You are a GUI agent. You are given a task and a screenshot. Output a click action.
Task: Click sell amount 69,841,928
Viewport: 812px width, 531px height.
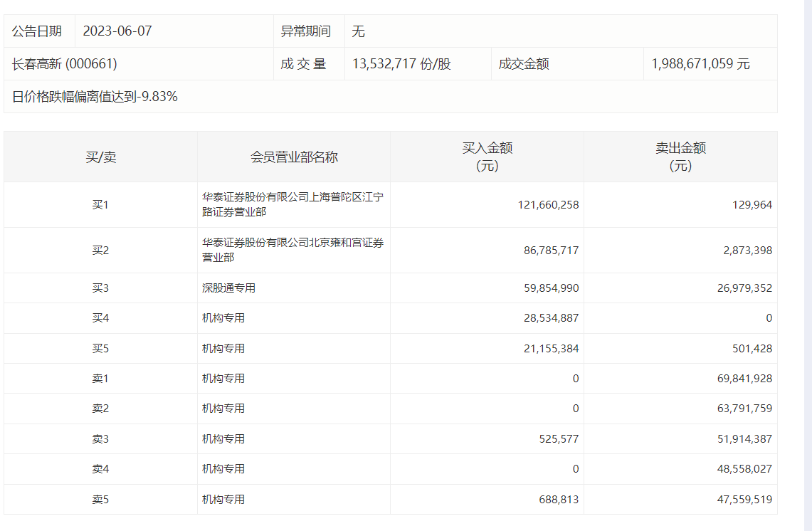click(x=744, y=379)
